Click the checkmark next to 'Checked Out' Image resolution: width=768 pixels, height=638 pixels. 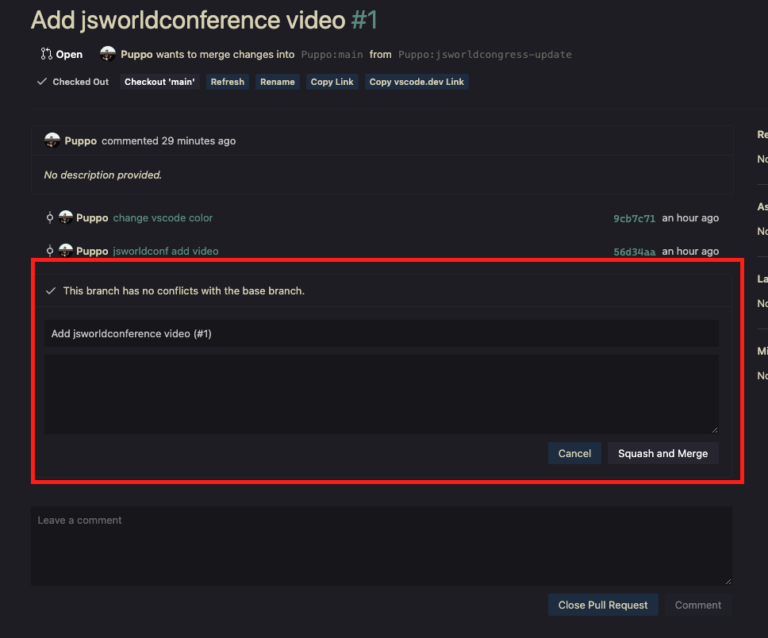42,82
